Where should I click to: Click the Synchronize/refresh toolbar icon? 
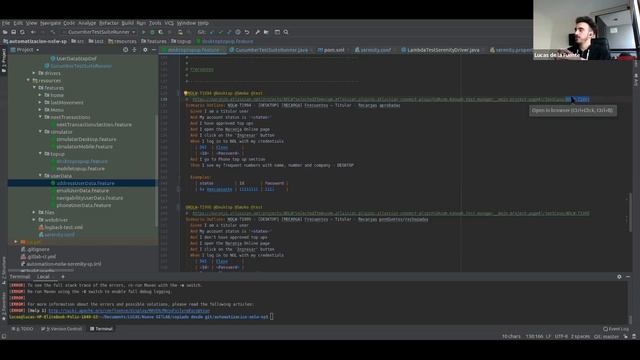pos(22,32)
